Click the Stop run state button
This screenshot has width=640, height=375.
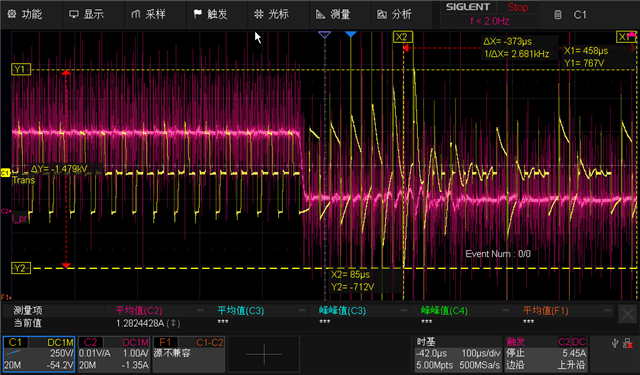[x=518, y=7]
